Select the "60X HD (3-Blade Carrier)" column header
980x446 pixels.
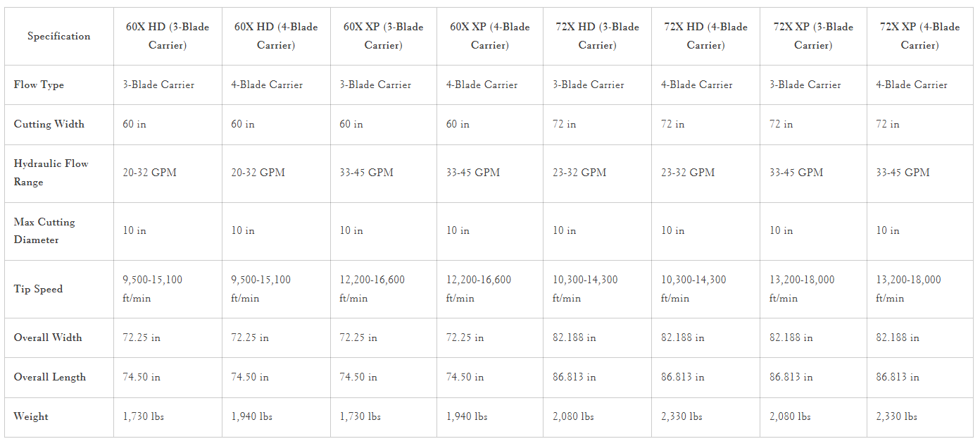(x=168, y=36)
